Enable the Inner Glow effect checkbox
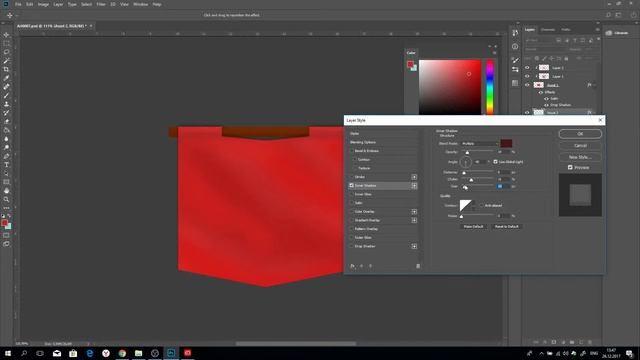Image resolution: width=640 pixels, height=360 pixels. 351,194
